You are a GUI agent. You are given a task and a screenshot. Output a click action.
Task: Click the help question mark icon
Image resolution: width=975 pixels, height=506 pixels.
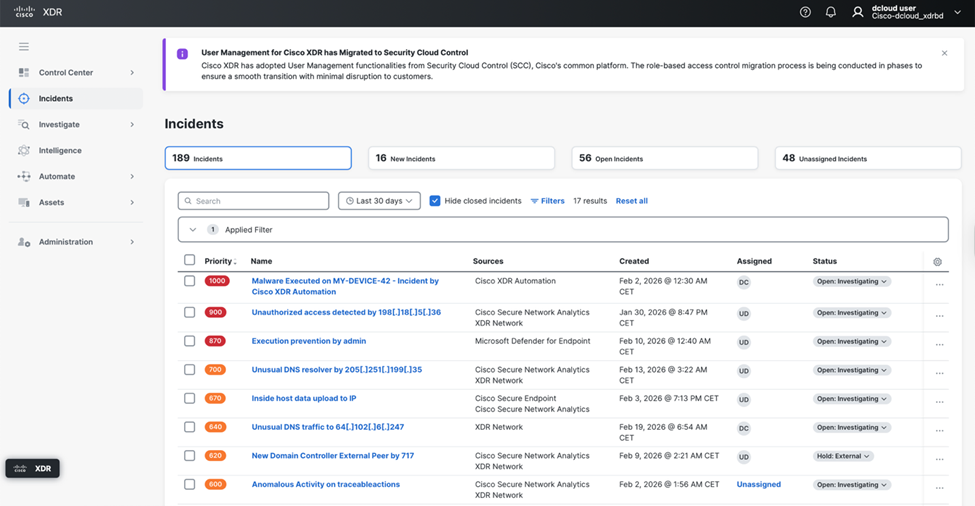tap(805, 12)
